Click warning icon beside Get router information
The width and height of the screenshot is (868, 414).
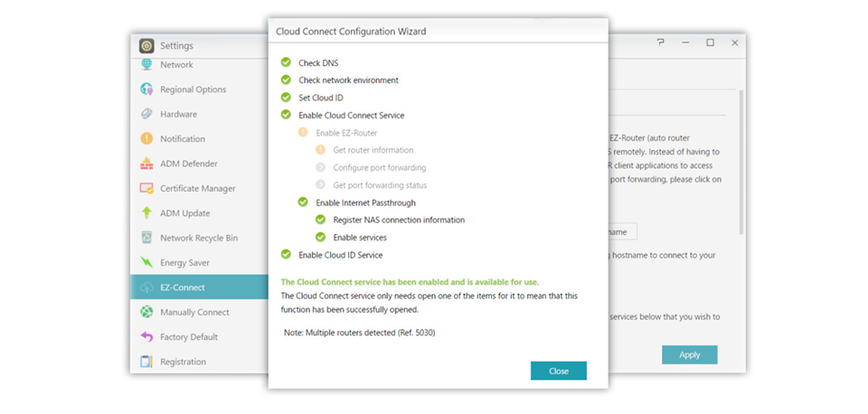click(x=320, y=149)
